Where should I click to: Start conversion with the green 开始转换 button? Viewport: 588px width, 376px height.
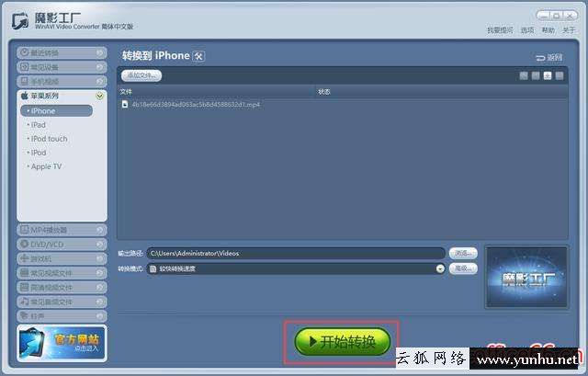click(342, 341)
